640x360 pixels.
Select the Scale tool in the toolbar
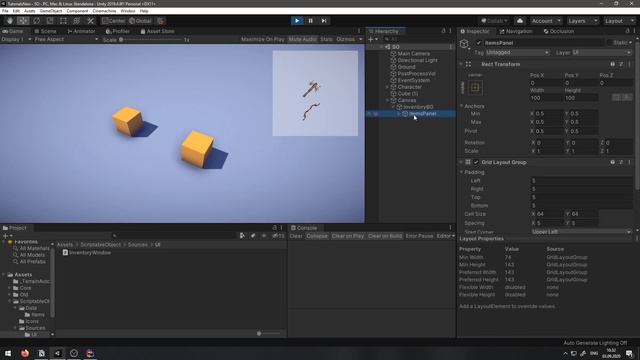(x=50, y=21)
